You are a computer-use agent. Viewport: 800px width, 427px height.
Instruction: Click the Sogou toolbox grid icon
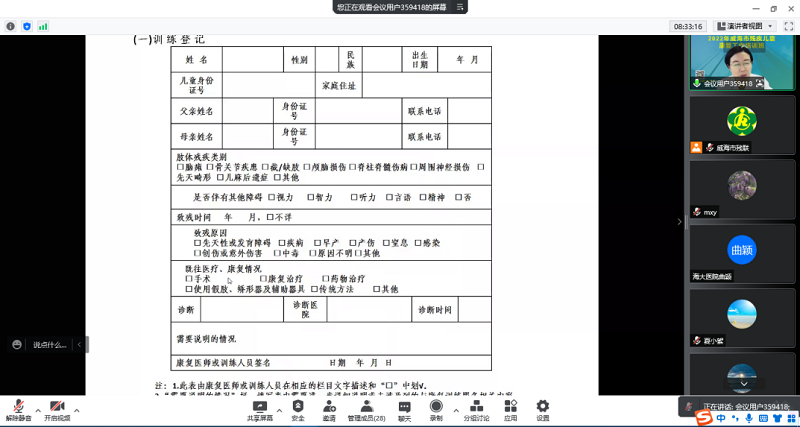[x=790, y=418]
